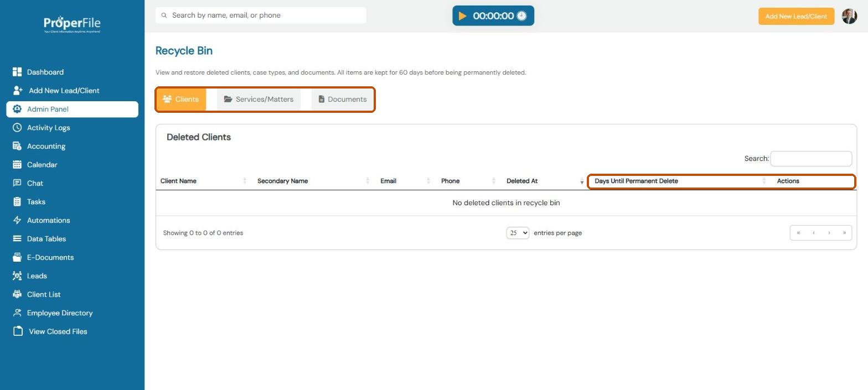Open the Leads icon in sidebar

17,276
